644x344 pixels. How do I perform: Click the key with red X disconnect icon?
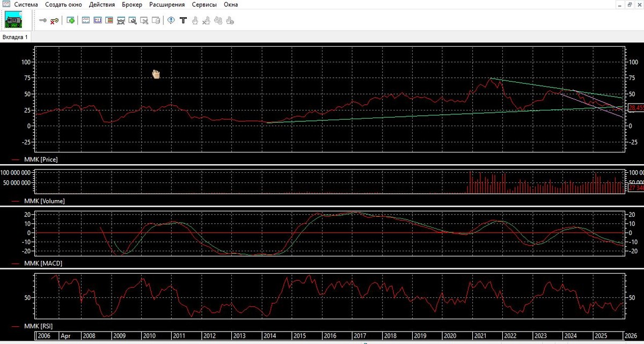(54, 20)
